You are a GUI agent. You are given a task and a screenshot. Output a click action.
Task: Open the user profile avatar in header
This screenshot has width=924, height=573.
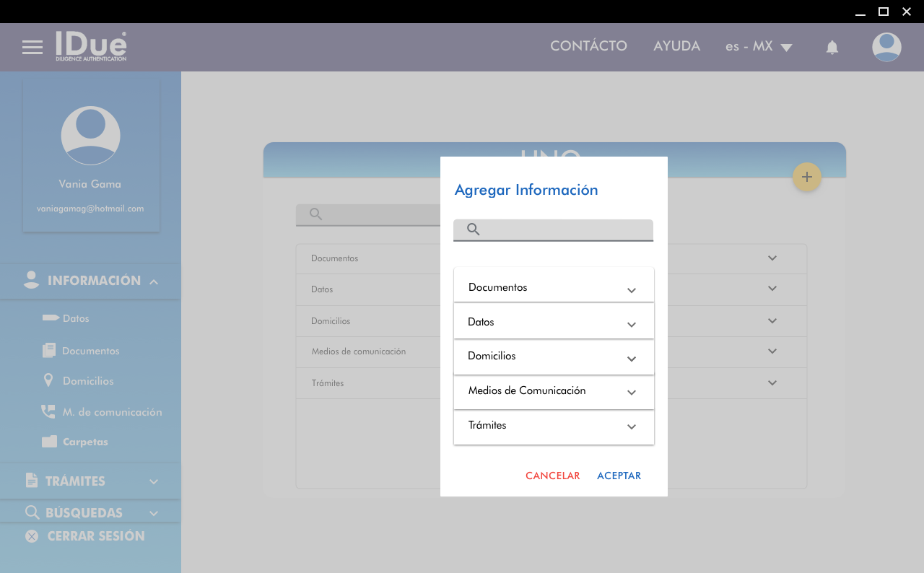tap(886, 47)
